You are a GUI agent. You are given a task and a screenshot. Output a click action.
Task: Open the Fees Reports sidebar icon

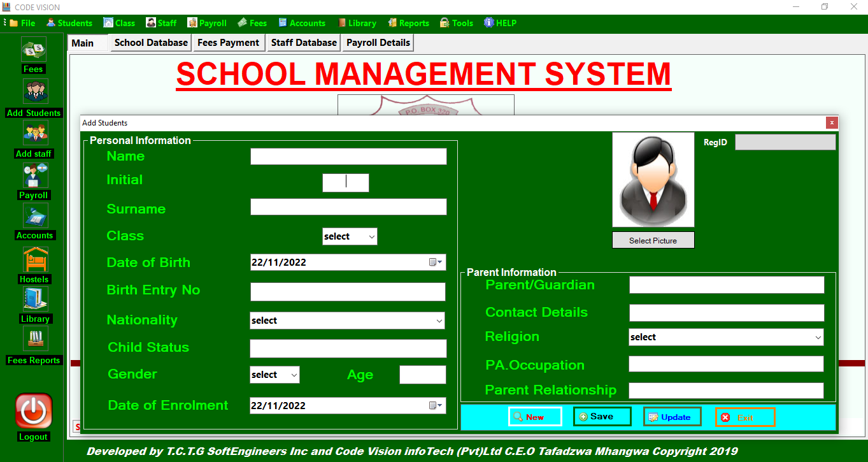pos(35,338)
